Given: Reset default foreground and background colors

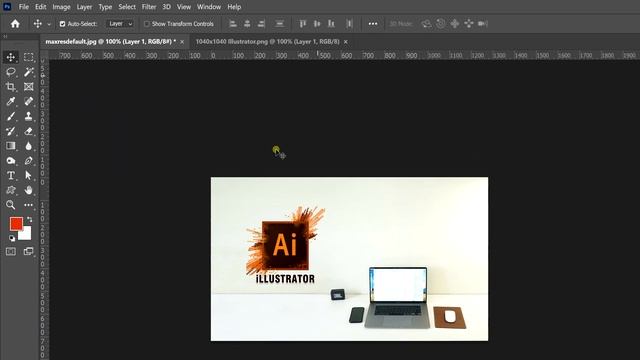Looking at the screenshot, I should [x=12, y=238].
